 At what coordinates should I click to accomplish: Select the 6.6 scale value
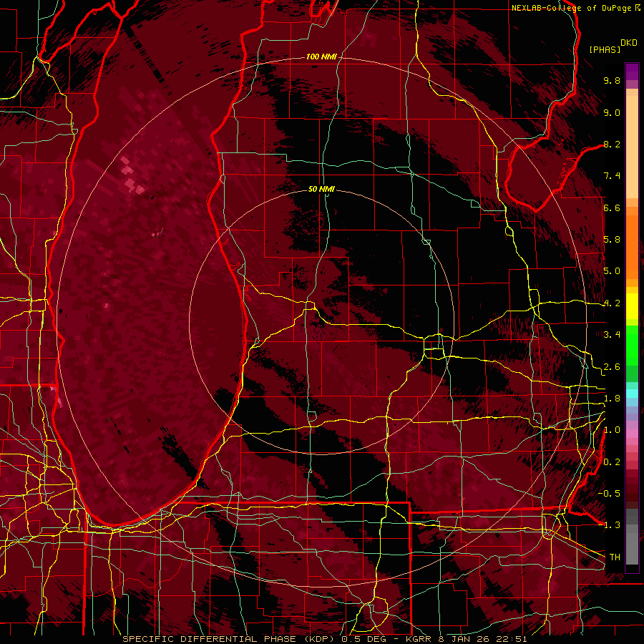coord(612,208)
